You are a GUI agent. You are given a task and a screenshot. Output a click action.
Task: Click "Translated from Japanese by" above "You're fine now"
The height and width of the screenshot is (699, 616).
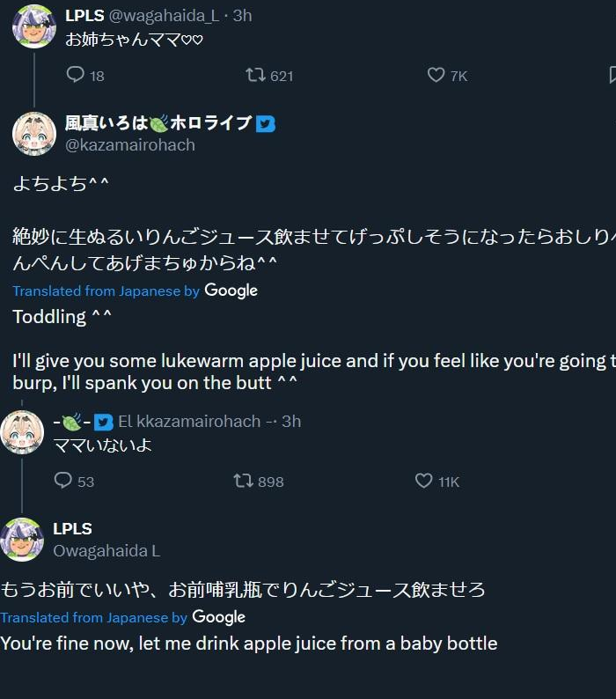click(94, 618)
